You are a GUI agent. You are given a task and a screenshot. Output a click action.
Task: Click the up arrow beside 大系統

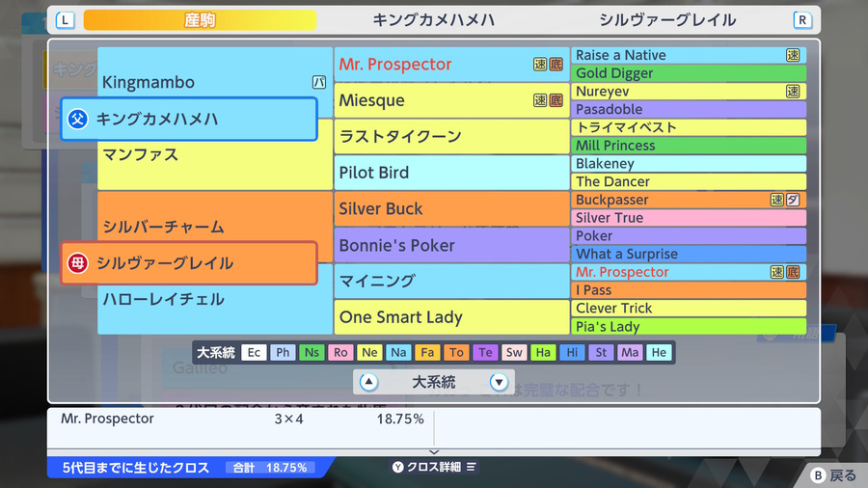click(368, 382)
